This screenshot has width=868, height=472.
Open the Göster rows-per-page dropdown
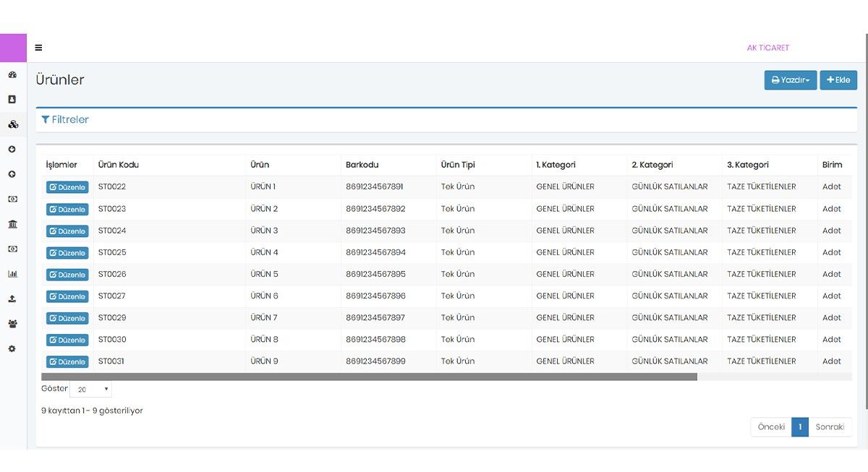point(90,390)
